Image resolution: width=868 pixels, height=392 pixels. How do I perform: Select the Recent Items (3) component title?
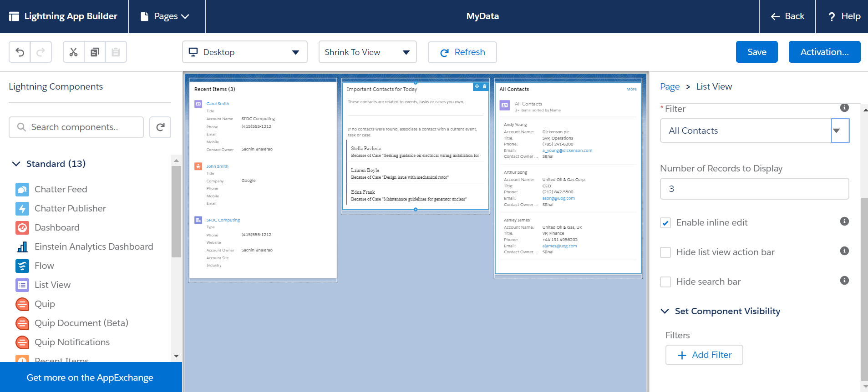coord(215,89)
